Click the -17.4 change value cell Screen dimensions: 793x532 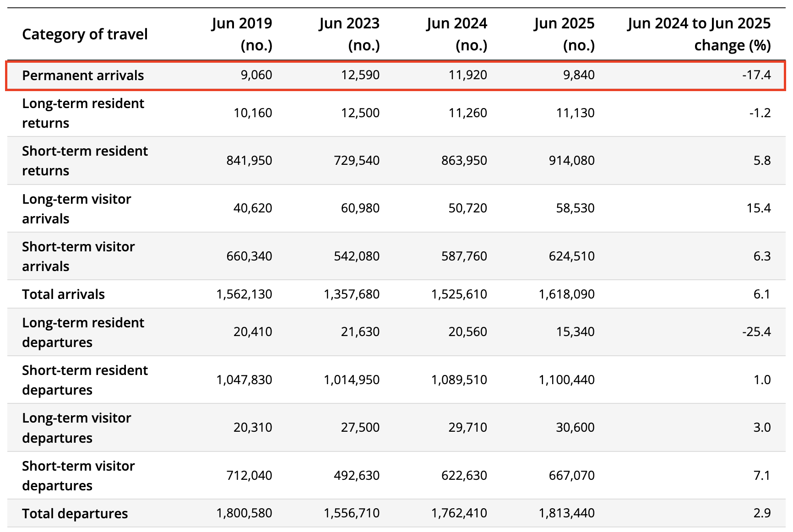(756, 75)
